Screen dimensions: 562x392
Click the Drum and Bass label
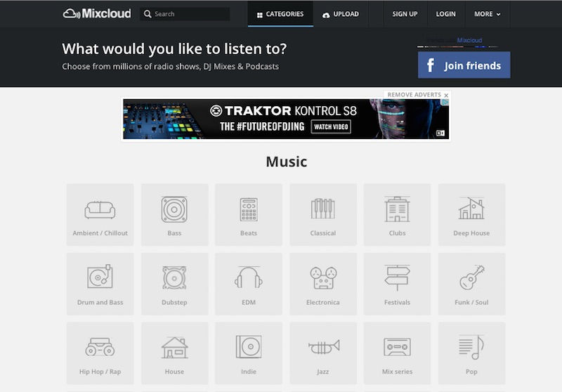100,302
